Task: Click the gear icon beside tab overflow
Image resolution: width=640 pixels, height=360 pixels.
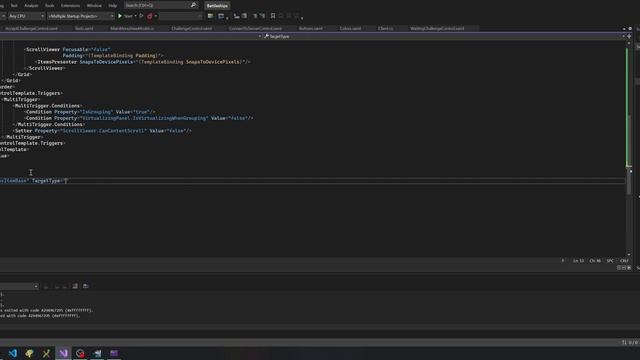Action: (x=630, y=29)
